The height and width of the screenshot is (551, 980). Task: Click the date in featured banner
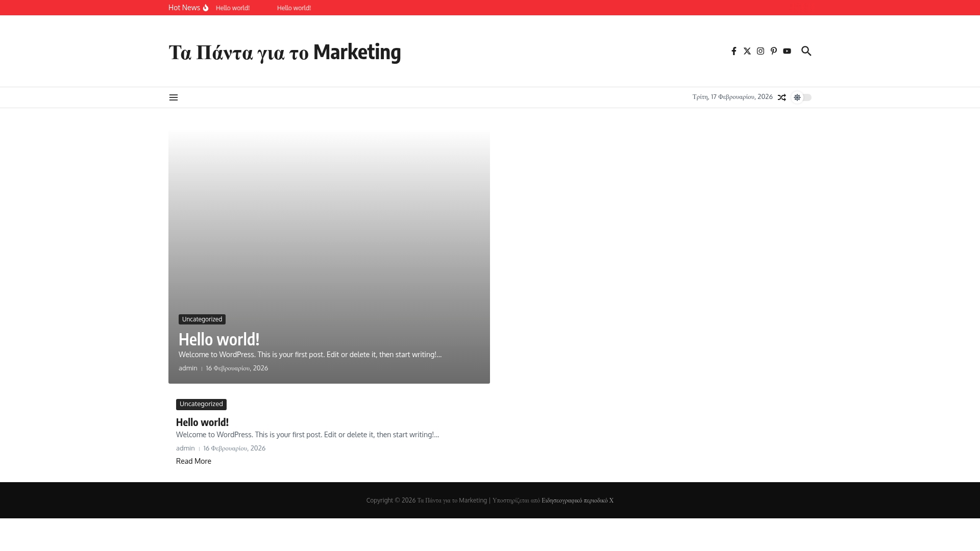point(237,368)
